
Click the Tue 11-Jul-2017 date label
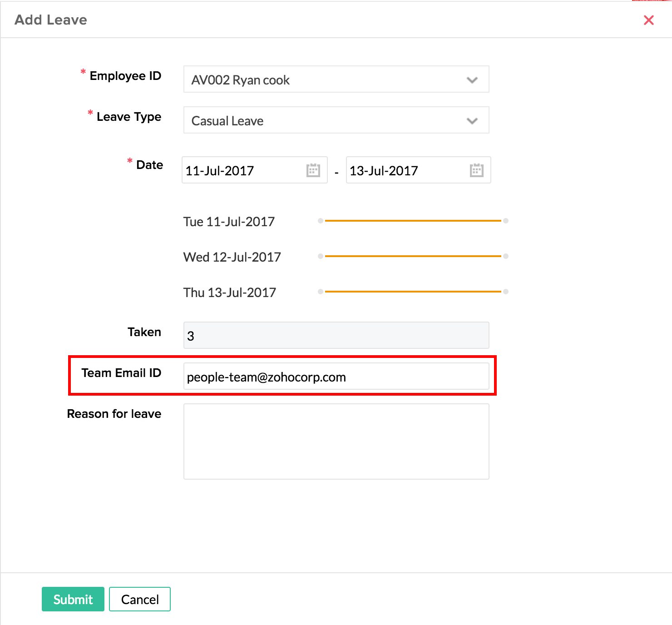[x=229, y=222]
